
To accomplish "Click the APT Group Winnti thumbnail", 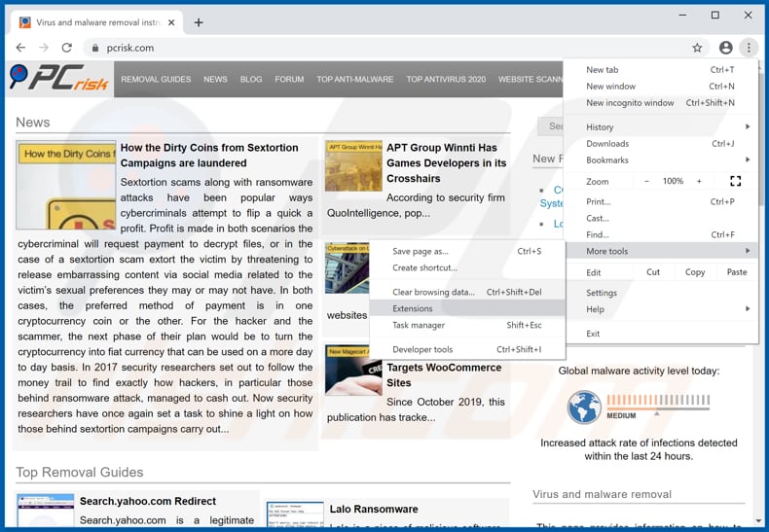I will pyautogui.click(x=353, y=166).
